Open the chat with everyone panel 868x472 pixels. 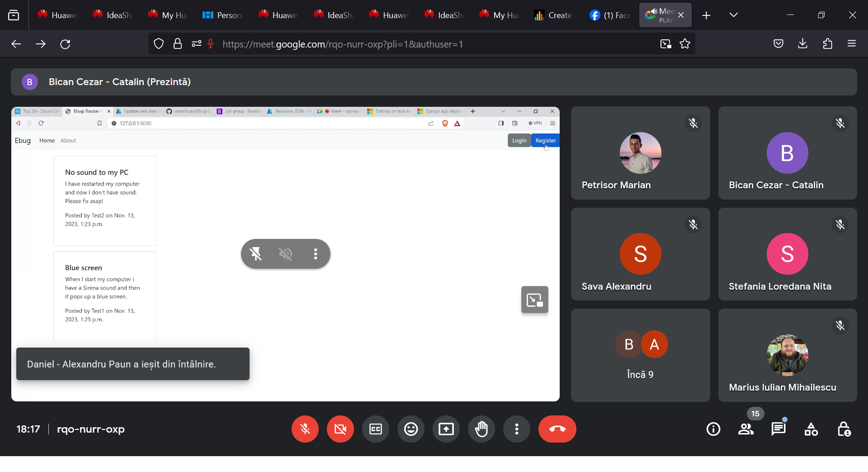(778, 429)
